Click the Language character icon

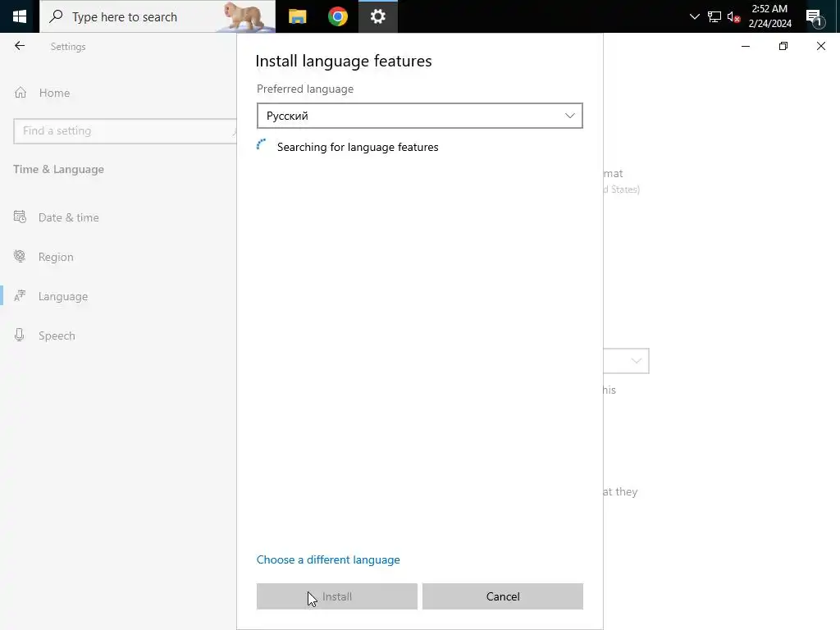(x=20, y=295)
